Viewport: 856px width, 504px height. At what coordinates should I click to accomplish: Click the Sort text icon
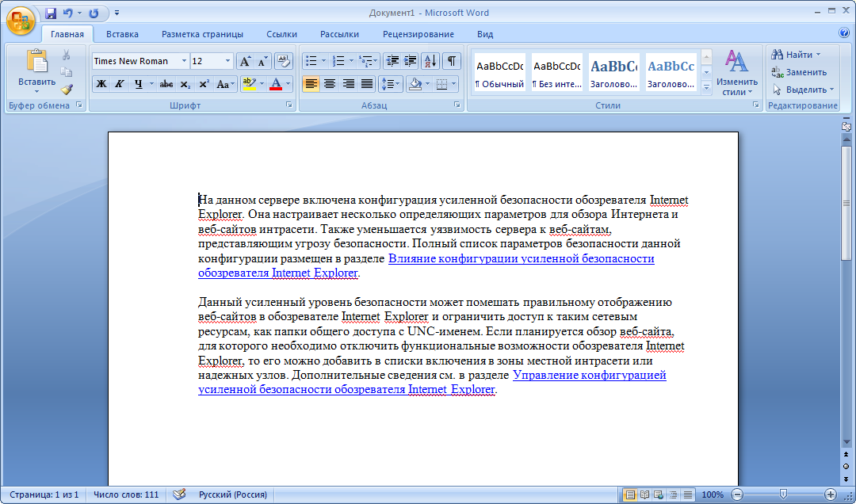click(x=430, y=61)
